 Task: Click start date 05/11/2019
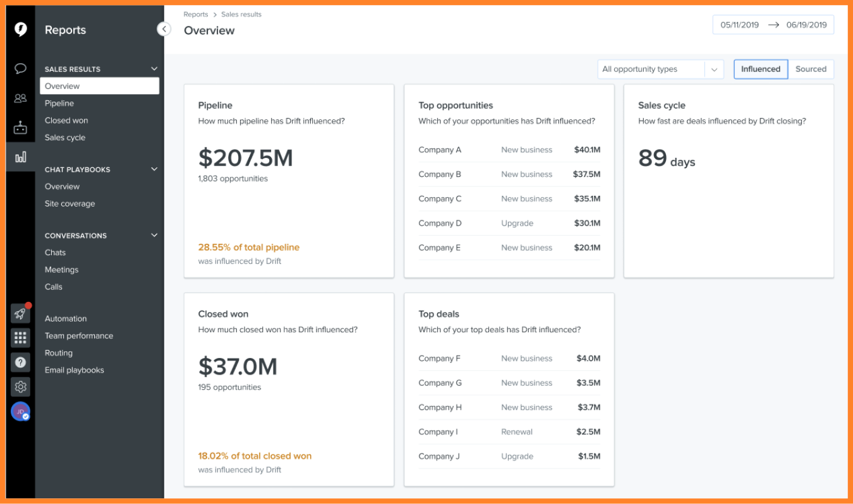point(740,25)
